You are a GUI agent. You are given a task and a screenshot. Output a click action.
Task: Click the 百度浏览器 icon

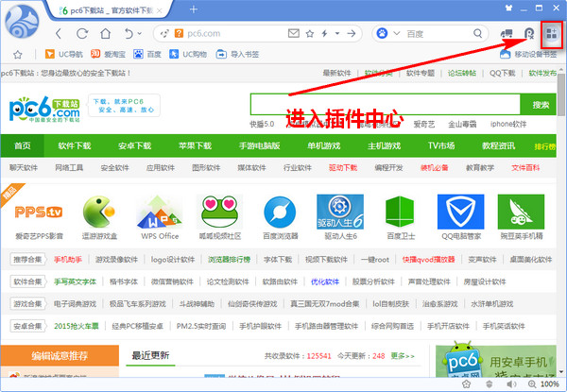point(280,213)
